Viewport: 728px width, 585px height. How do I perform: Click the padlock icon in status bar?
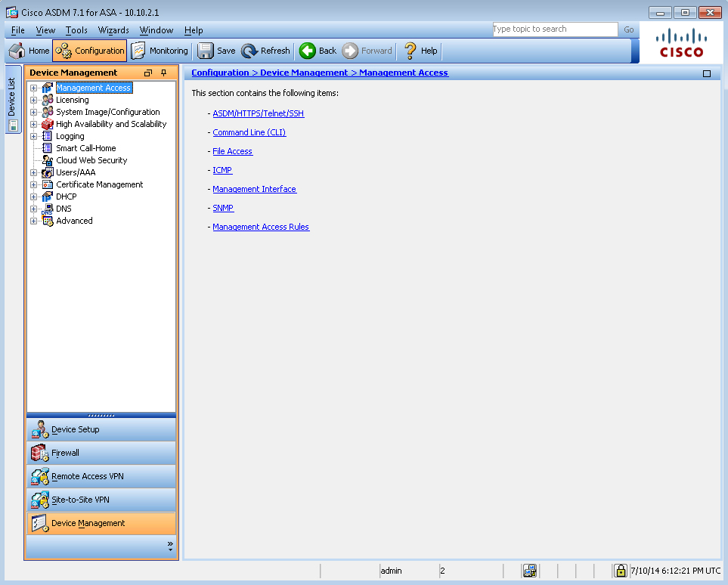(x=621, y=571)
